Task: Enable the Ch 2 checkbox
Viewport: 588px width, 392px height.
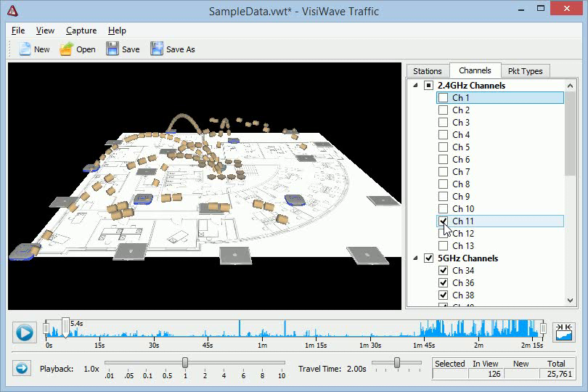Action: pyautogui.click(x=444, y=110)
